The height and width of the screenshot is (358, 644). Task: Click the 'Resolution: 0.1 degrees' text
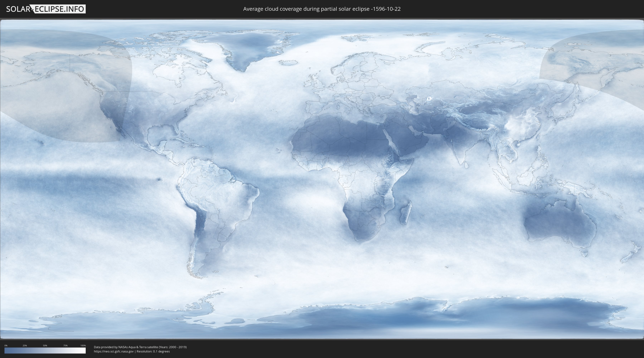(153, 351)
